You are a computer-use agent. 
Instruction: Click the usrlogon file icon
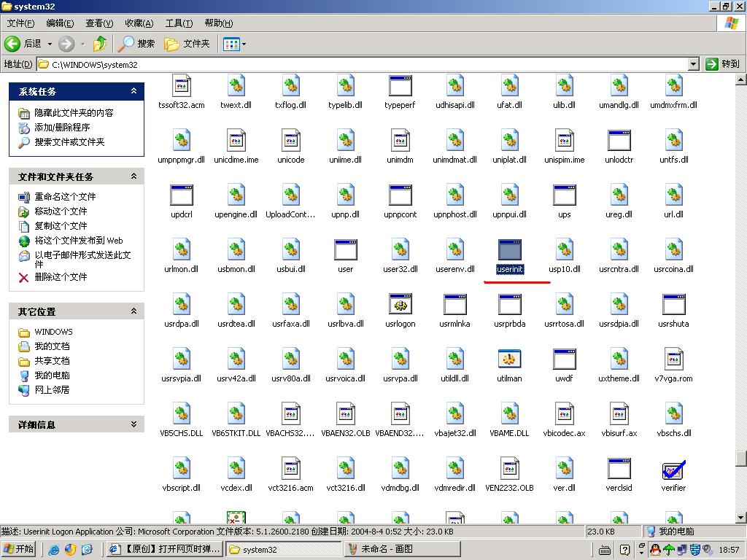tap(400, 305)
